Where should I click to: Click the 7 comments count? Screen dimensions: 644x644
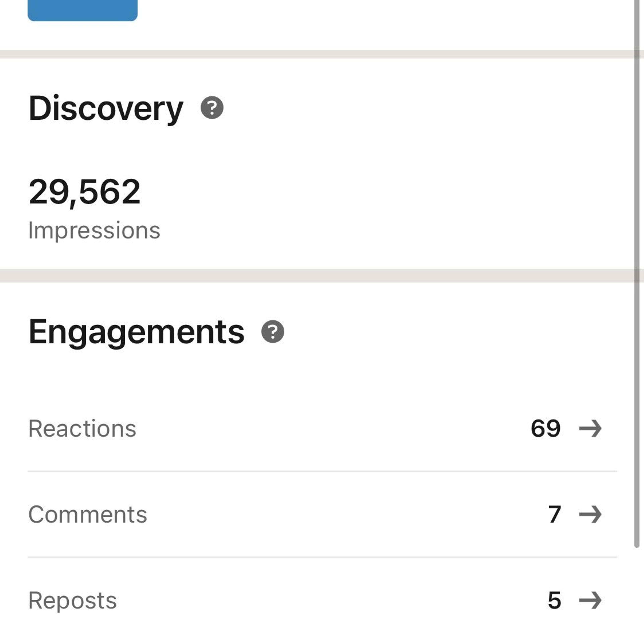point(555,514)
